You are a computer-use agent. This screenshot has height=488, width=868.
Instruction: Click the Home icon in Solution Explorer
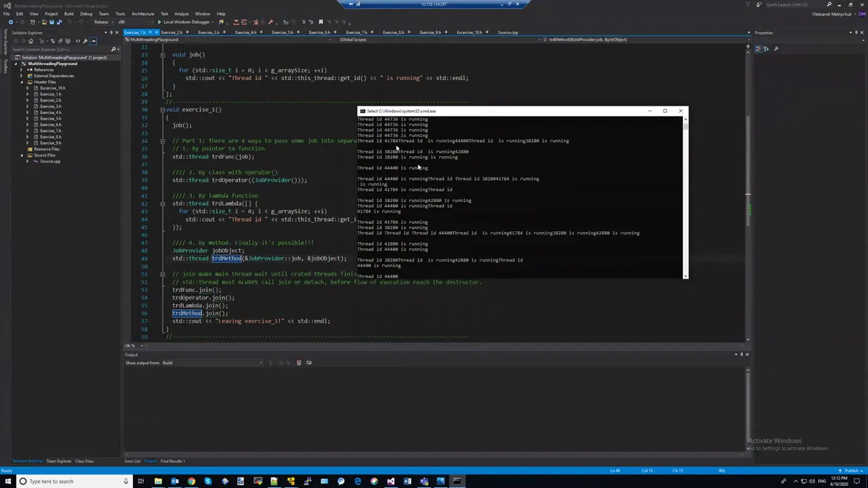click(x=31, y=41)
